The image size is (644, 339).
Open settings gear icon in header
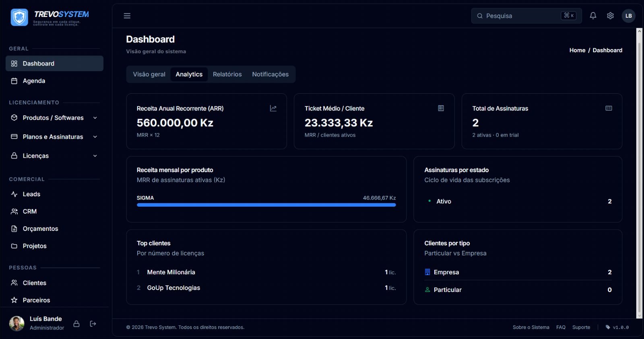[610, 16]
